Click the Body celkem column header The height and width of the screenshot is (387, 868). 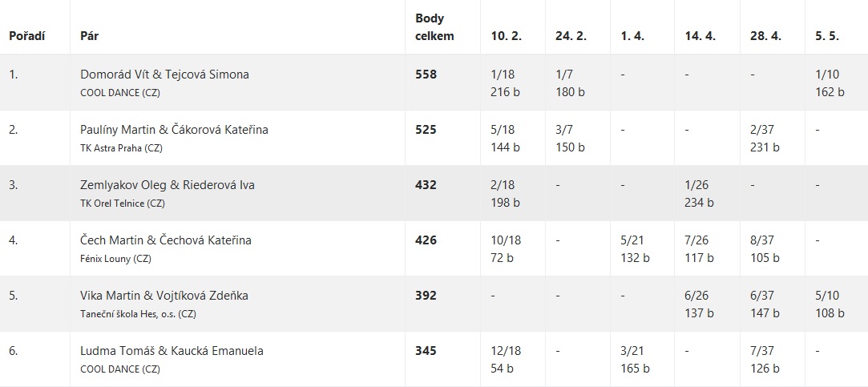tap(434, 27)
